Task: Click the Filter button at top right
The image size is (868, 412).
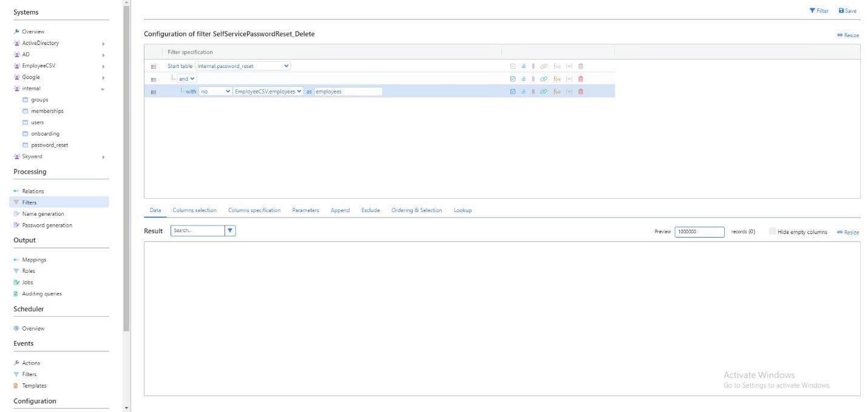Action: [x=819, y=11]
